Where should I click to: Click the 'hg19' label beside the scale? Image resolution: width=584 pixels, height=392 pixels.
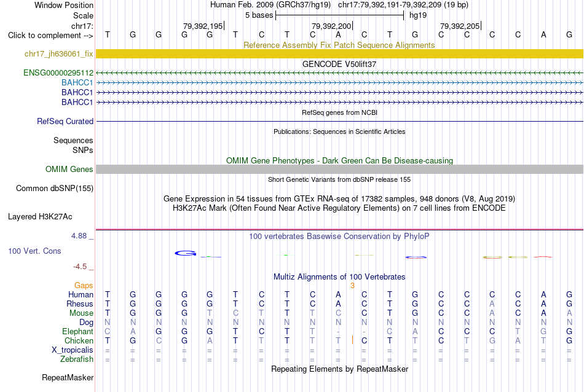tap(418, 15)
